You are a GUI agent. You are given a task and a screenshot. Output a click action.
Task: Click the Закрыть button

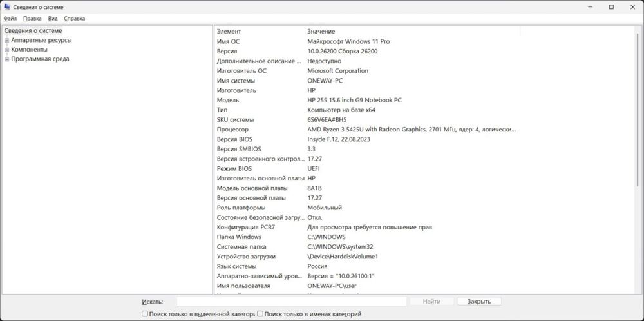coord(479,302)
